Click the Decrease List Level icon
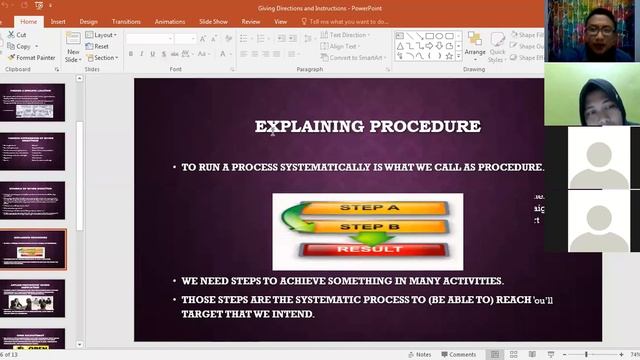Image resolution: width=640 pixels, height=360 pixels. [x=282, y=39]
